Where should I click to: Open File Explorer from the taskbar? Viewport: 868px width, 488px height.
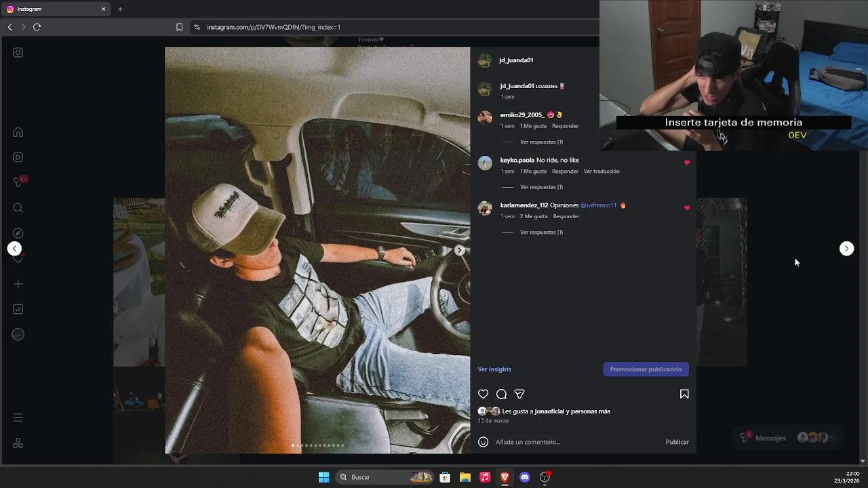[465, 477]
